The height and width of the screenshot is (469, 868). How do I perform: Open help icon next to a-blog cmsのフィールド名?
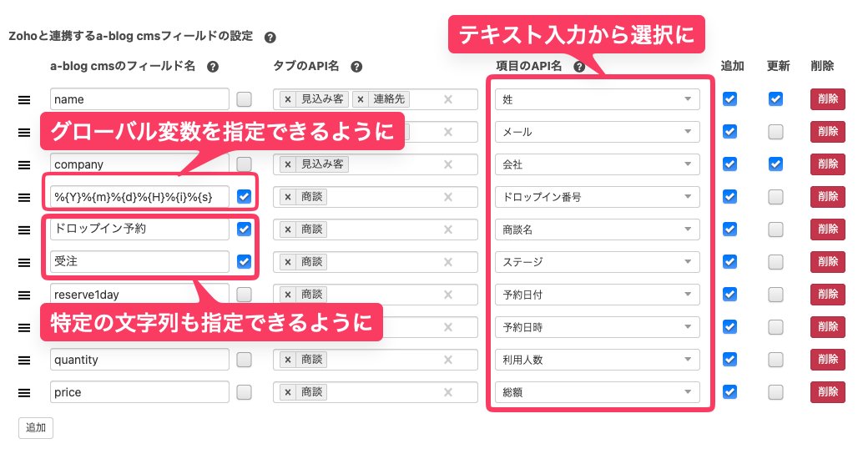tap(213, 67)
